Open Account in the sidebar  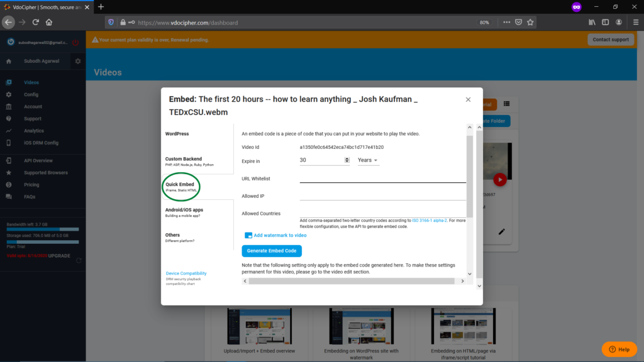click(x=33, y=107)
